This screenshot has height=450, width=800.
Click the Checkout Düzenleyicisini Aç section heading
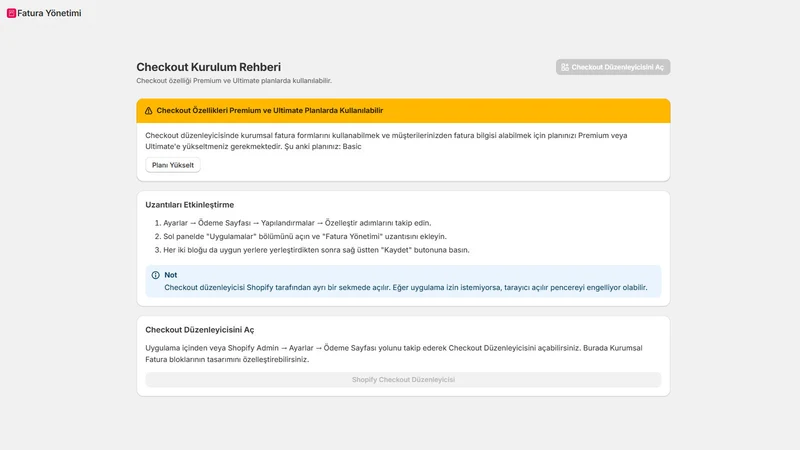tap(199, 330)
